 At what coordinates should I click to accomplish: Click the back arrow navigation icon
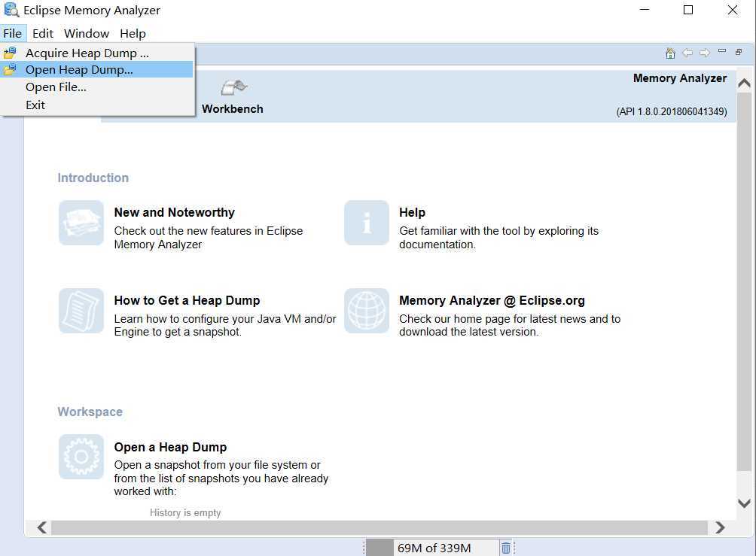click(687, 53)
